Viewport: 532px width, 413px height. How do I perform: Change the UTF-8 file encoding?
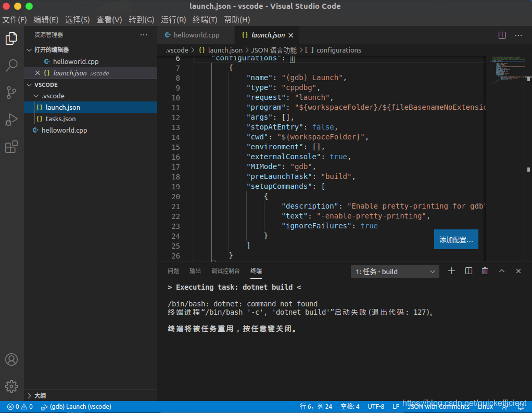click(376, 407)
